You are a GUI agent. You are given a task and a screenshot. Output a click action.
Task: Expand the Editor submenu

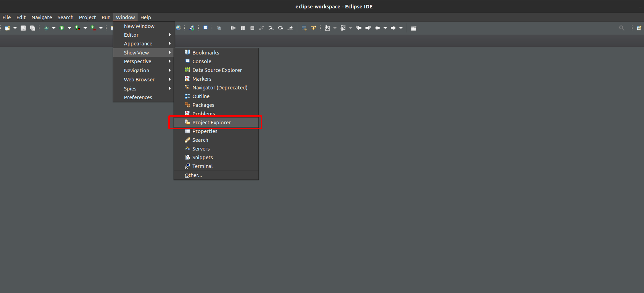pyautogui.click(x=144, y=35)
